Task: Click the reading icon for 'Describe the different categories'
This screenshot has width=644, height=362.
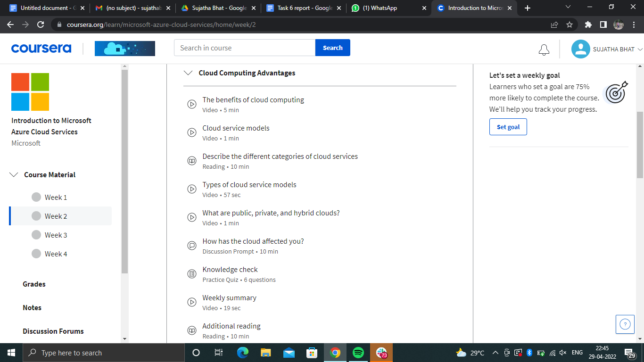Action: point(192,161)
